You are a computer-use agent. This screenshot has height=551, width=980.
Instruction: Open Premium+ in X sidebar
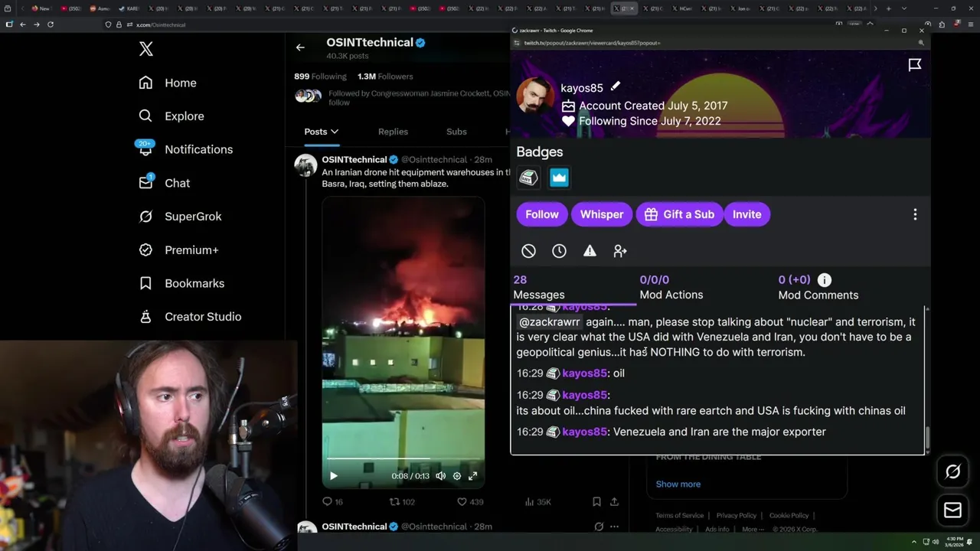178,249
